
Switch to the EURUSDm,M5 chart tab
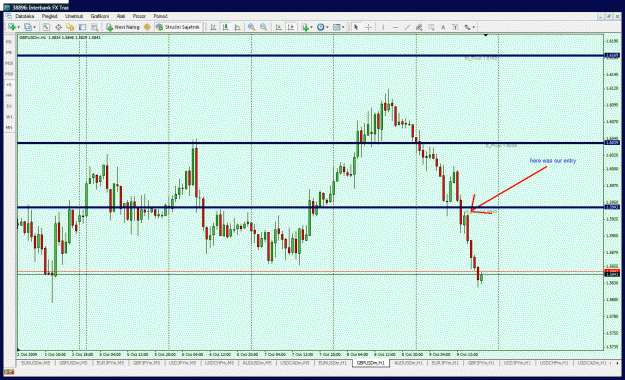pyautogui.click(x=36, y=363)
